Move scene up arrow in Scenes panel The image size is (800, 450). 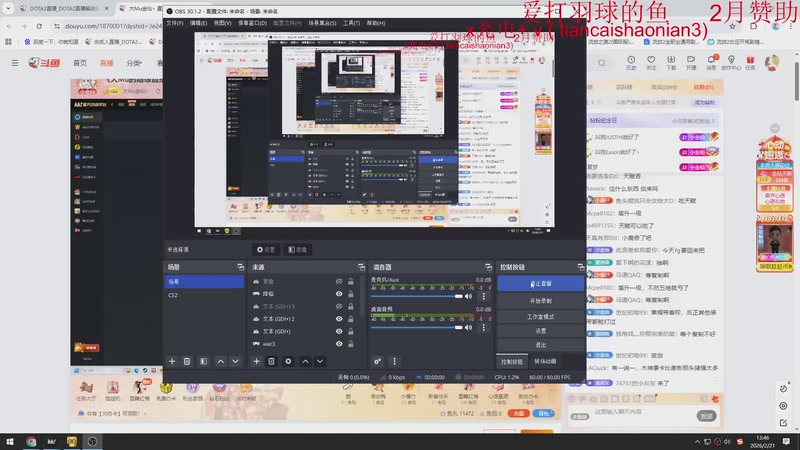pos(220,361)
